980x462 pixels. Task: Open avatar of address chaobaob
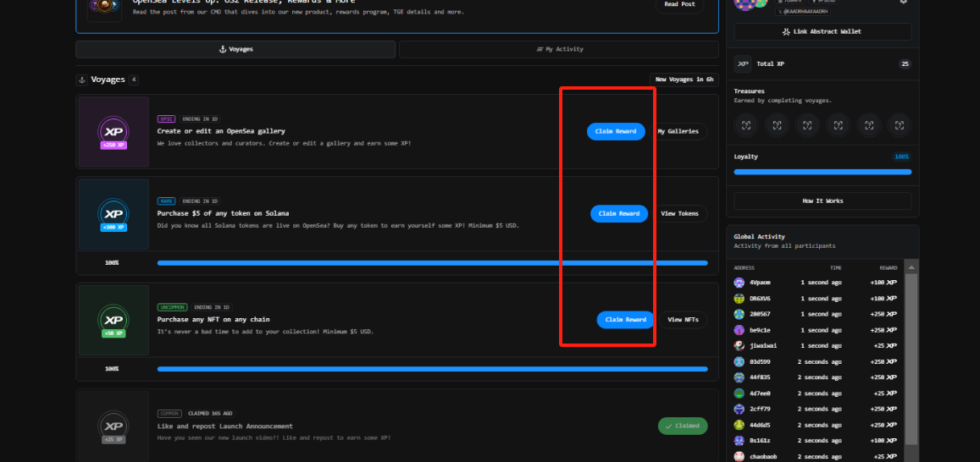click(x=739, y=456)
